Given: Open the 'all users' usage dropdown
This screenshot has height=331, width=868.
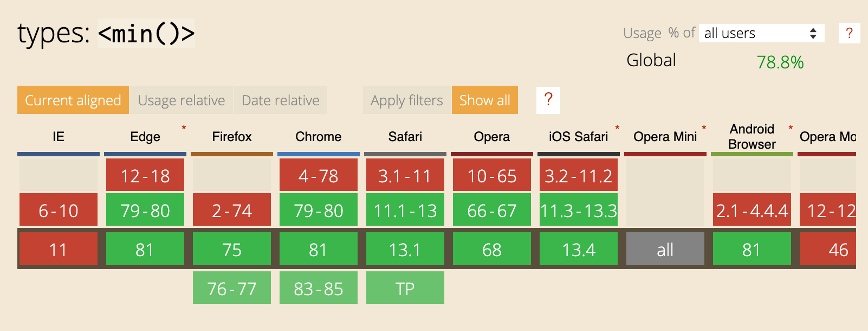Looking at the screenshot, I should point(761,33).
